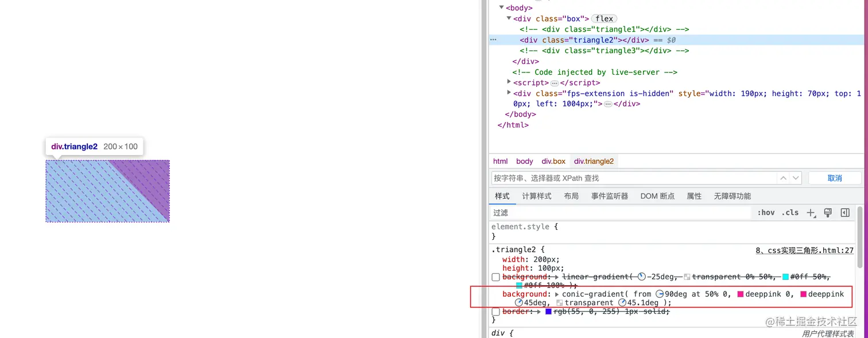Viewport: 868px width, 338px height.
Task: Open the angle clock icon for 90deg
Action: click(660, 294)
